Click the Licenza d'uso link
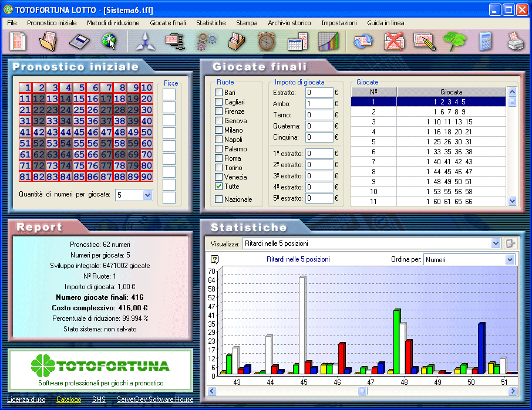The height and width of the screenshot is (410, 532). point(26,399)
